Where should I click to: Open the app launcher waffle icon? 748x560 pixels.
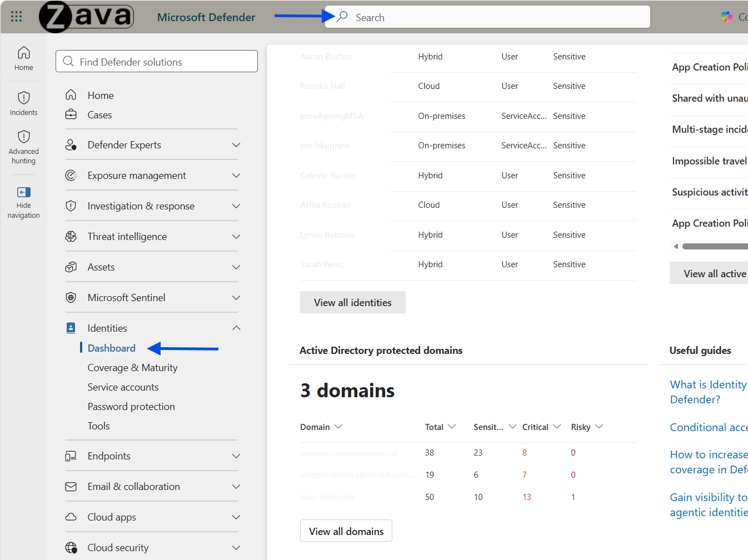click(x=17, y=17)
